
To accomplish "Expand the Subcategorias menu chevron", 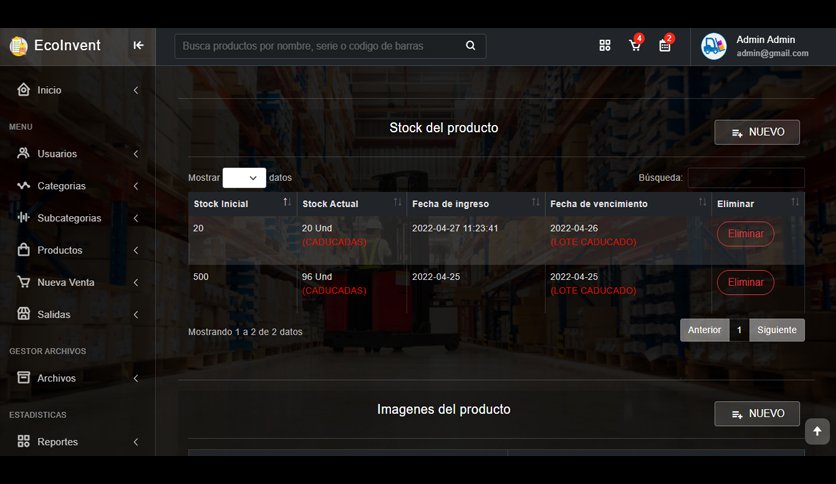I will (136, 218).
